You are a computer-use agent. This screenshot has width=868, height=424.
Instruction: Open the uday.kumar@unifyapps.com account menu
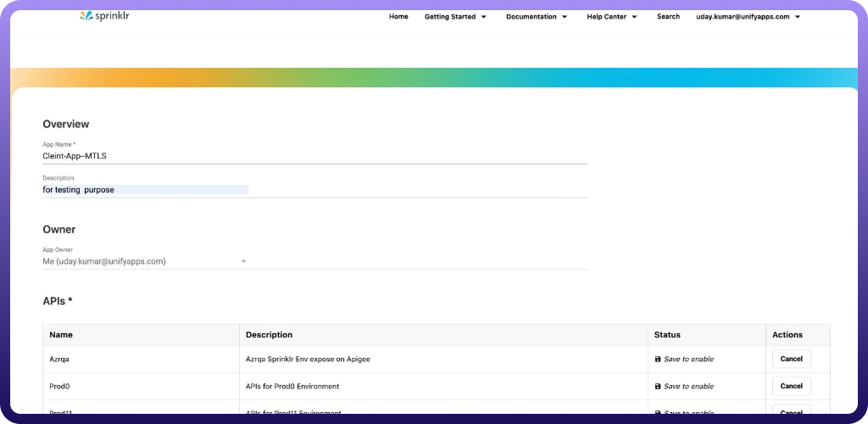coord(748,17)
